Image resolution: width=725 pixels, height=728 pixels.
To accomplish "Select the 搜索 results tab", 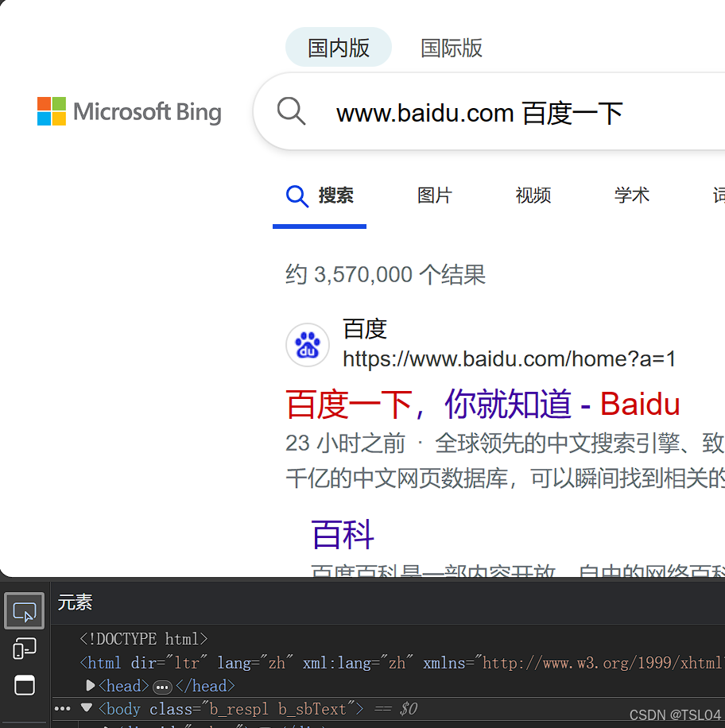I will pyautogui.click(x=320, y=196).
